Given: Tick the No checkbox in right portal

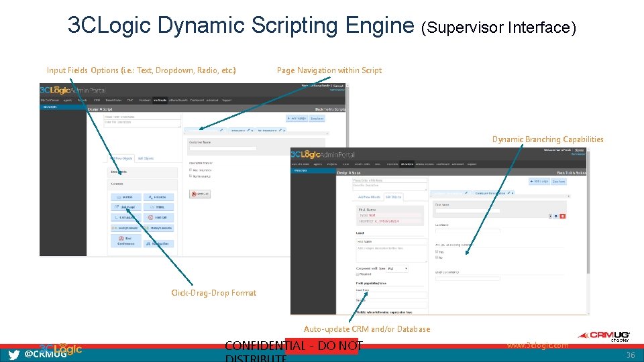Looking at the screenshot, I should click(437, 257).
